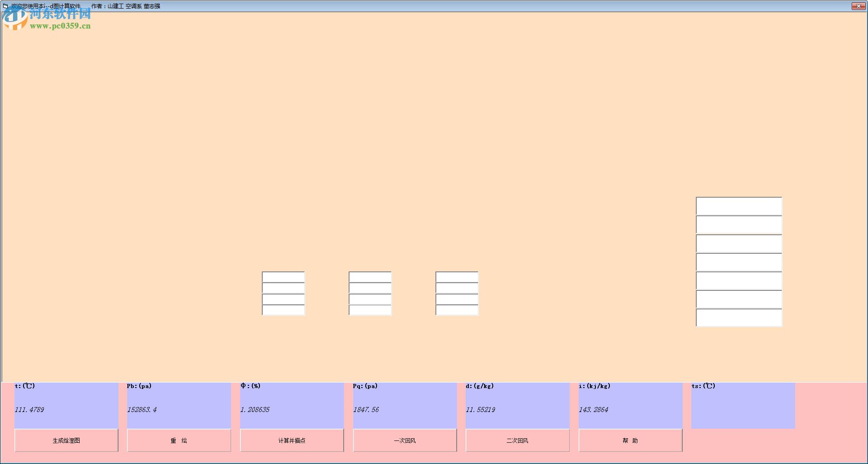
Task: Click the bottom field in the right four-field group
Action: pyautogui.click(x=457, y=310)
